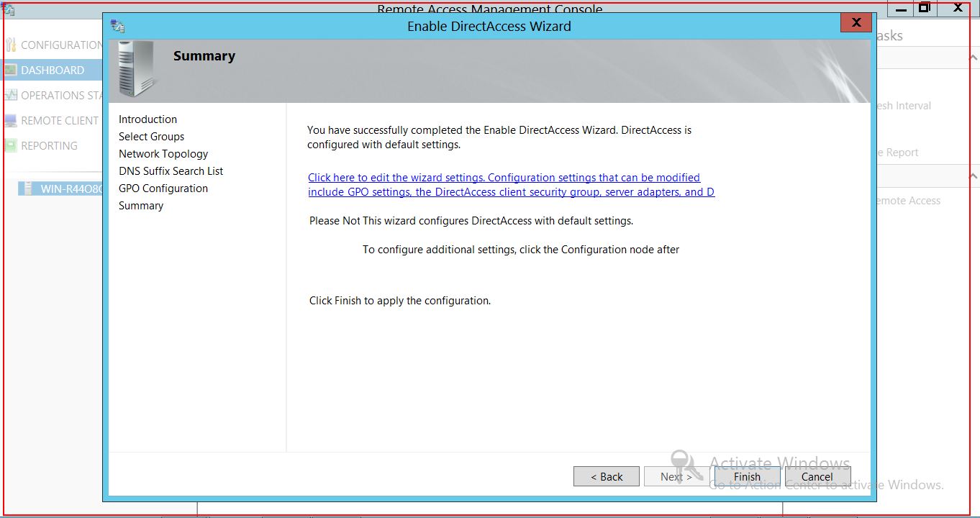This screenshot has height=518, width=980.
Task: Select the GPO Configuration wizard step
Action: click(163, 188)
